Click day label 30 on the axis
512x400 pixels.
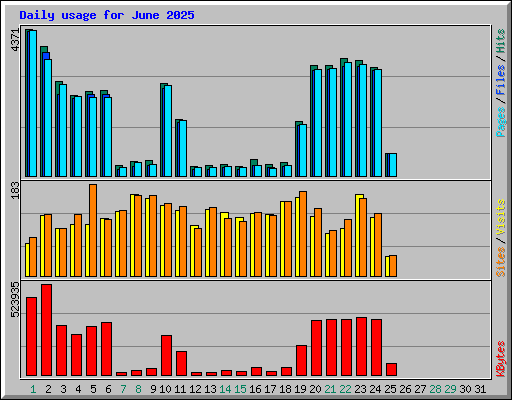465,389
